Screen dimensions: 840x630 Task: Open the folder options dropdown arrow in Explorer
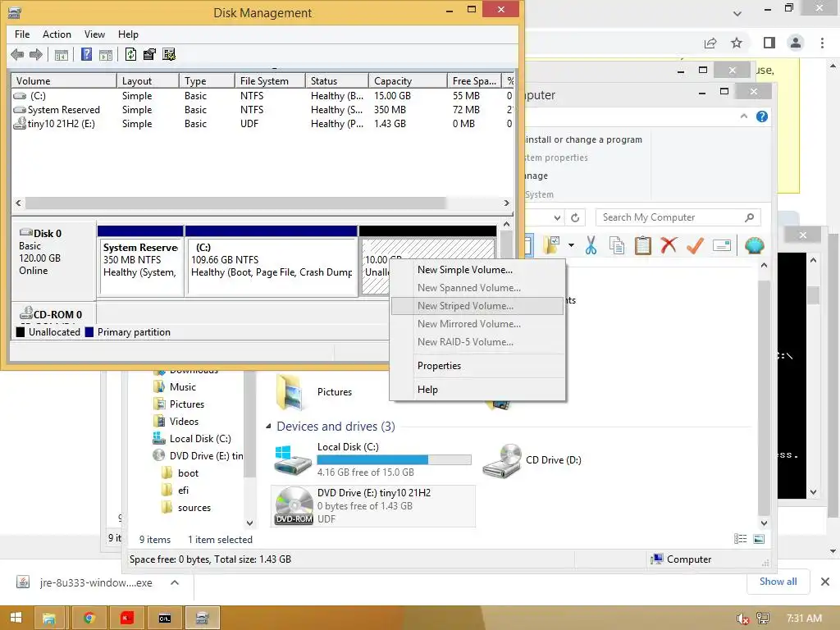tap(571, 245)
